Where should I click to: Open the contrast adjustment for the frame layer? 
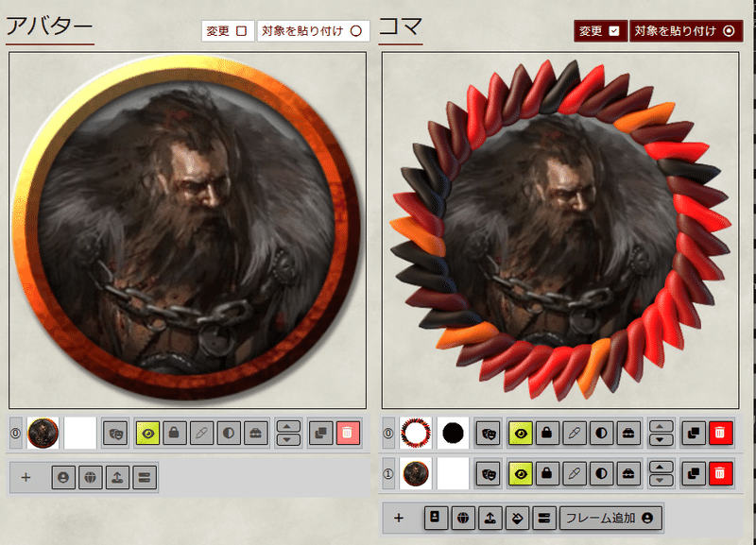point(602,433)
